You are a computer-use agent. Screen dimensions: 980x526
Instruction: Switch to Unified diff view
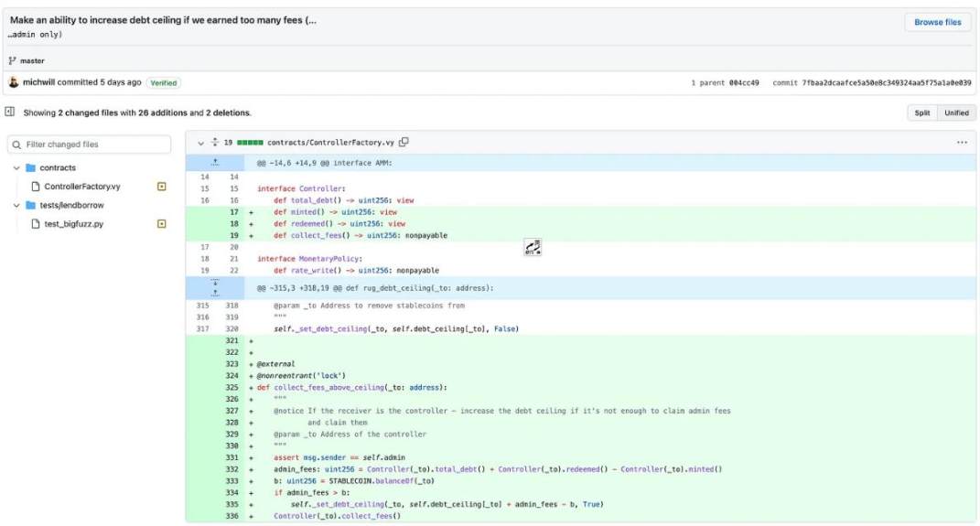click(956, 113)
